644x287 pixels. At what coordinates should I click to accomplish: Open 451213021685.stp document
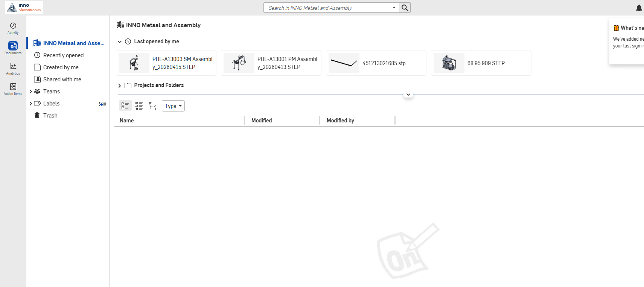(376, 63)
